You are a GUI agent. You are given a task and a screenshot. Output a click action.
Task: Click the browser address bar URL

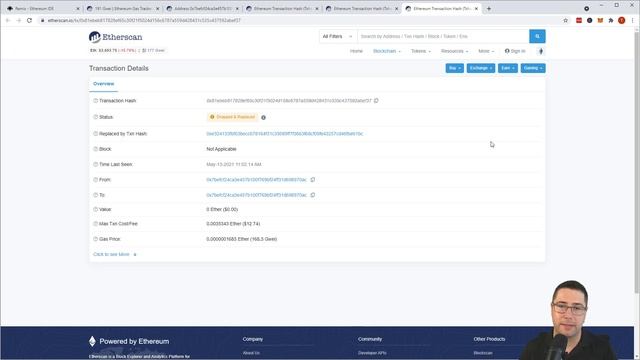[x=144, y=20]
